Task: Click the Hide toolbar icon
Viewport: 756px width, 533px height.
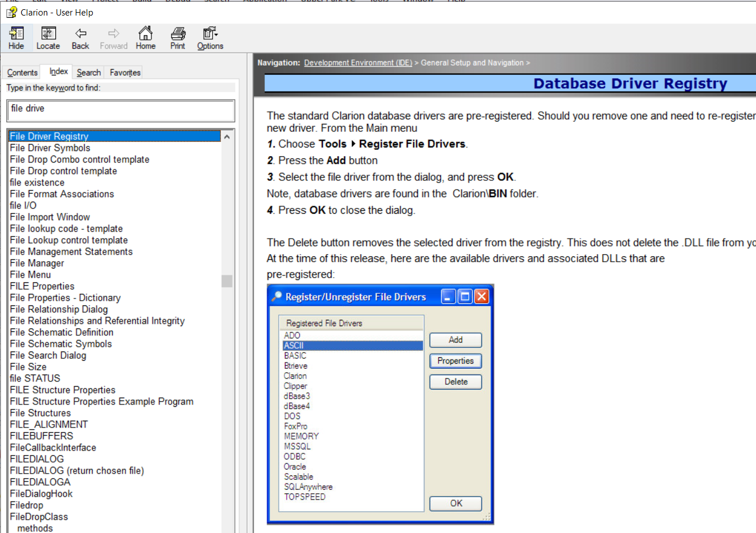Action: click(x=16, y=38)
